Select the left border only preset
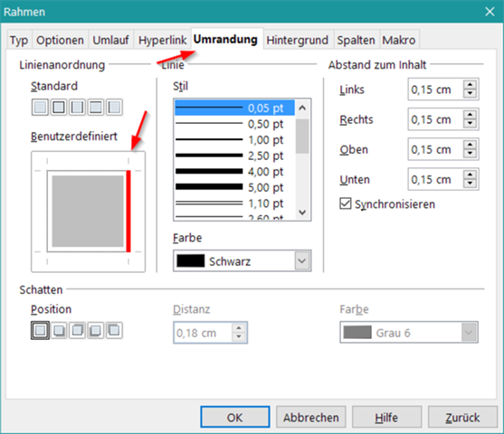The width and height of the screenshot is (504, 434). pos(114,107)
